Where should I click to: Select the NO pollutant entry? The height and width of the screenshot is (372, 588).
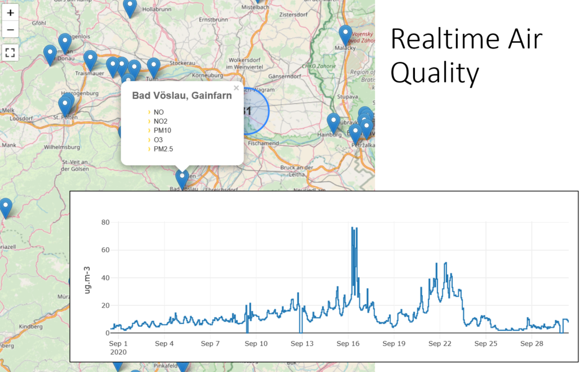coord(158,112)
